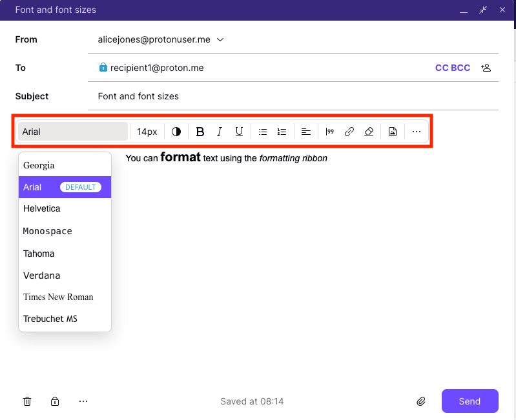Attach a file with the paperclip icon
This screenshot has height=420, width=516.
pos(421,401)
